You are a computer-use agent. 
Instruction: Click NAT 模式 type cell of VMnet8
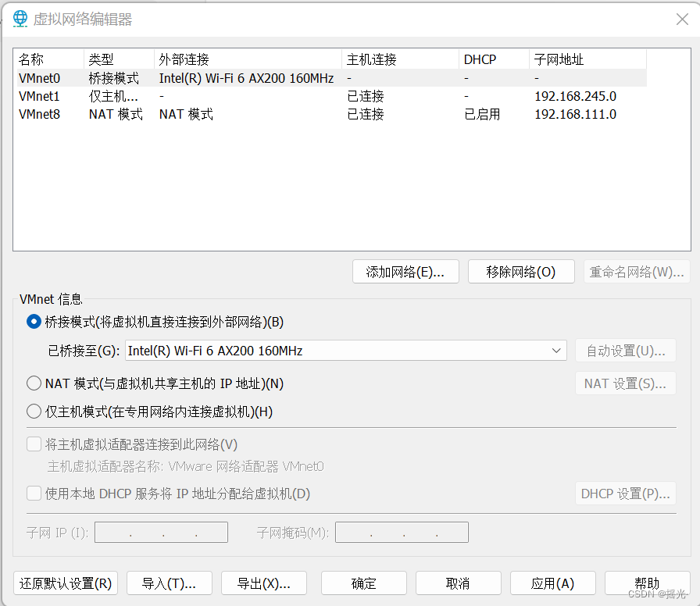(x=116, y=114)
